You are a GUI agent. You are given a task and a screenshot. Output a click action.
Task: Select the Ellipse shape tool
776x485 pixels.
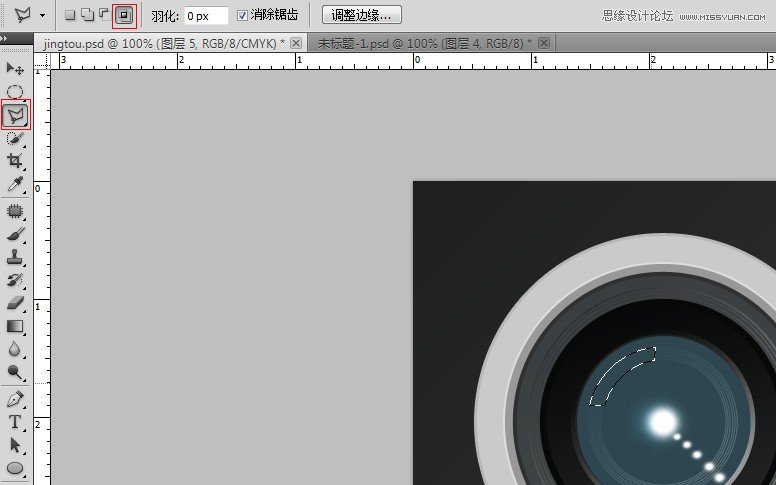(x=15, y=468)
